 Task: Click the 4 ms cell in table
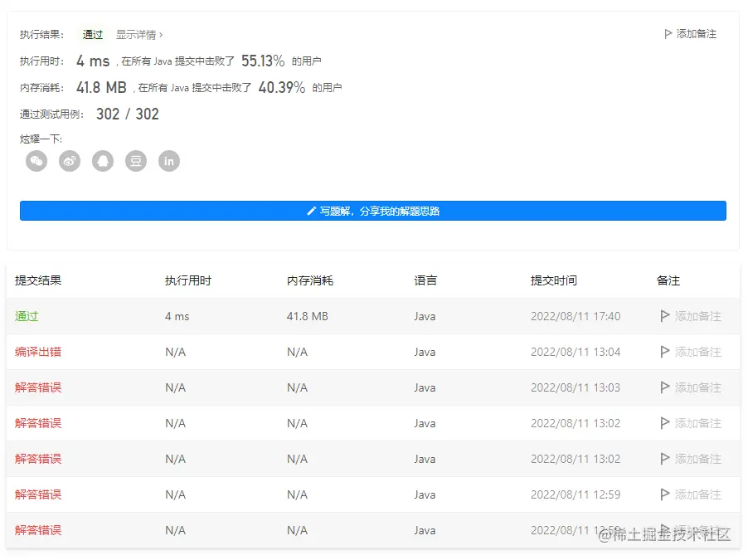pos(177,316)
